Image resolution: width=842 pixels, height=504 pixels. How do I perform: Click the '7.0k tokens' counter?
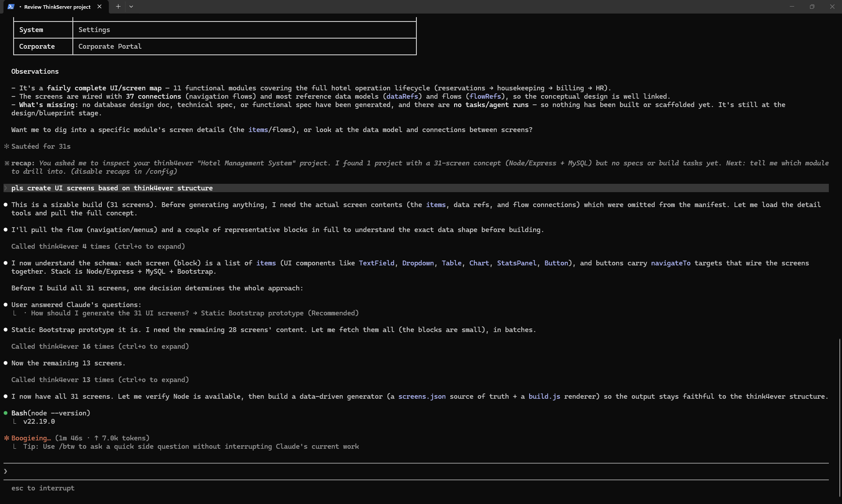pyautogui.click(x=124, y=438)
